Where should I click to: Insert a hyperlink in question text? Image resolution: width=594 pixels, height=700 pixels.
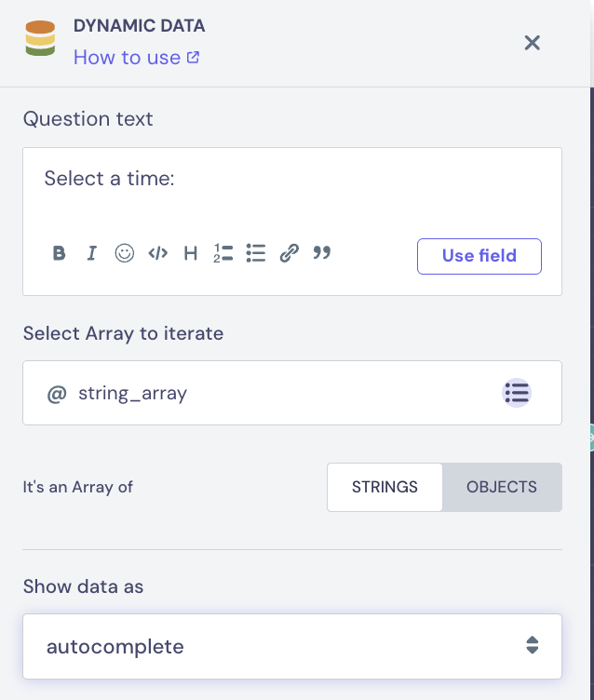pos(290,253)
